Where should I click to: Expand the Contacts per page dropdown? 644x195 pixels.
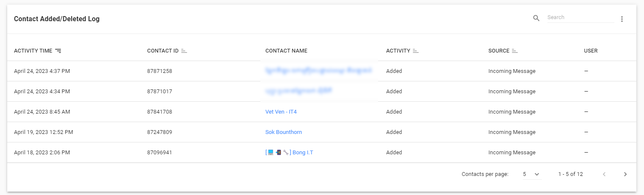532,174
